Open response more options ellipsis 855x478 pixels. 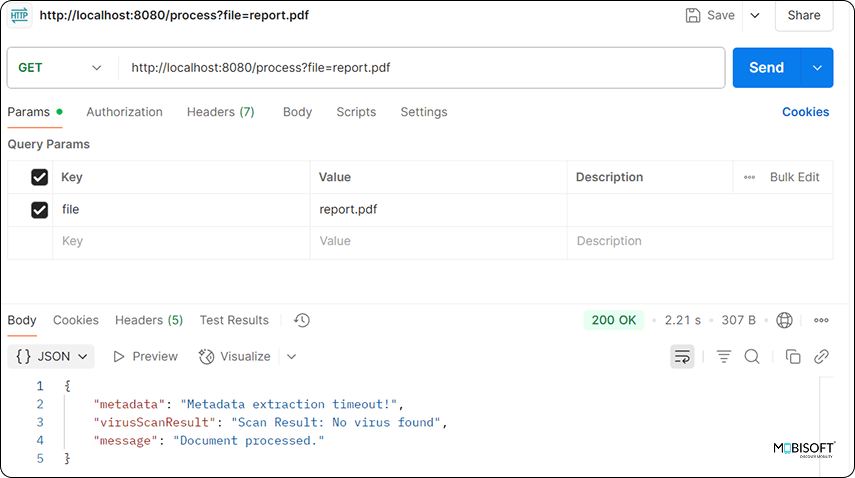pos(821,320)
